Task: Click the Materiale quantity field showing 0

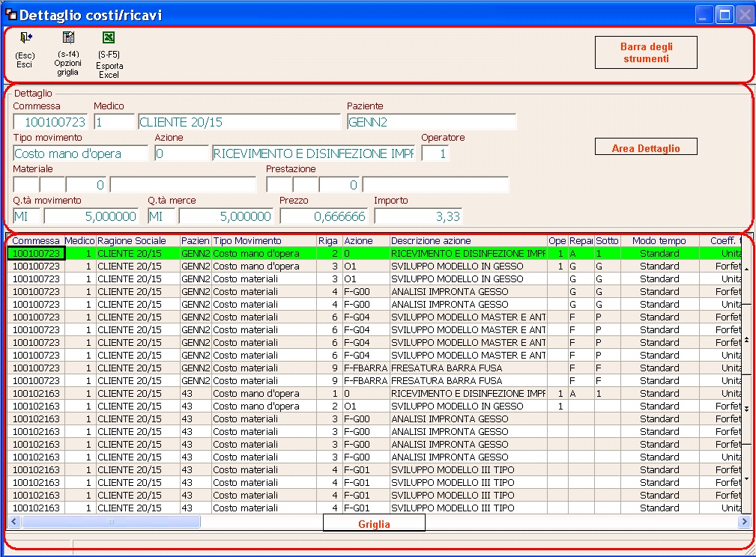Action: [x=86, y=184]
